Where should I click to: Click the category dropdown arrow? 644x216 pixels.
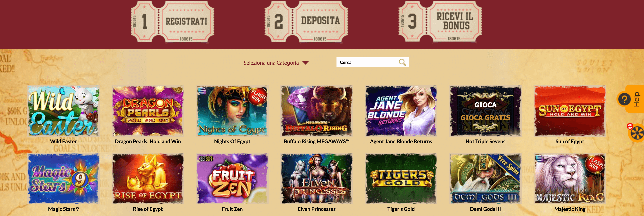[x=305, y=63]
